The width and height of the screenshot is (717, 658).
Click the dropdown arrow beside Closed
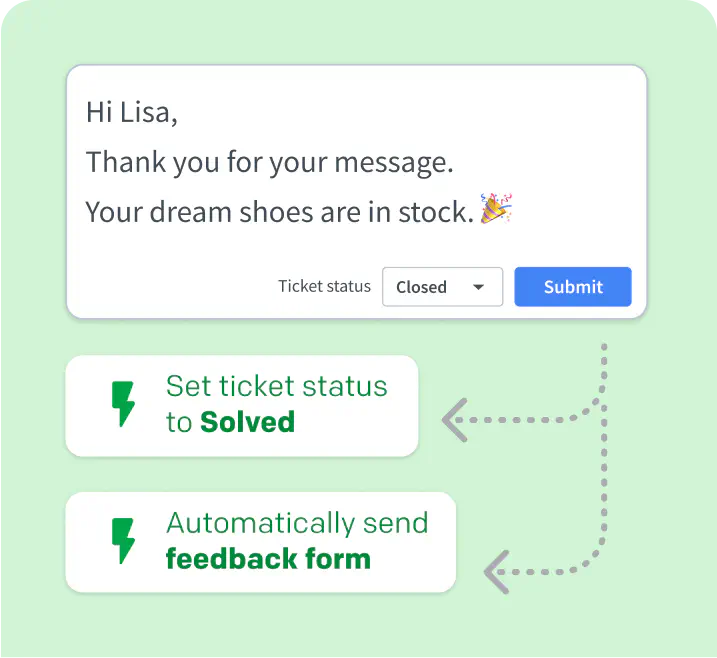pyautogui.click(x=478, y=287)
